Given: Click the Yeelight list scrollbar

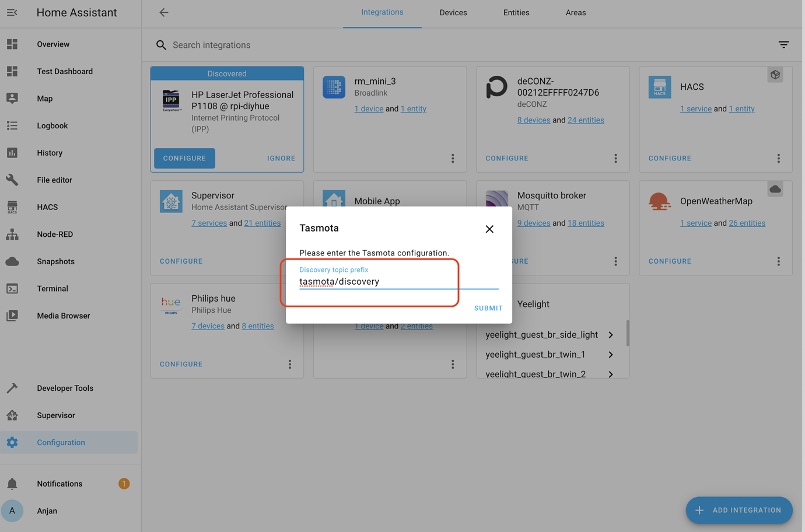Looking at the screenshot, I should point(628,332).
